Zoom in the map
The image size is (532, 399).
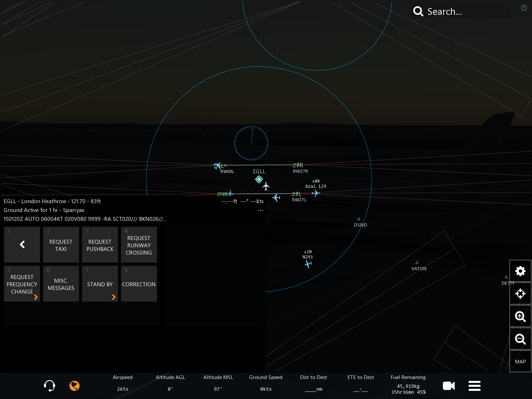coord(520,316)
